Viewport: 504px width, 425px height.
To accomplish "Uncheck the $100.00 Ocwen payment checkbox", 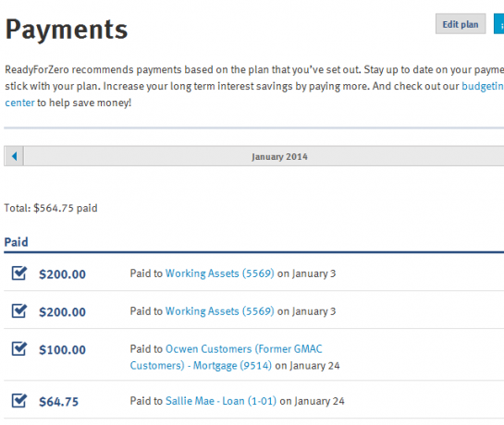I will click(19, 348).
